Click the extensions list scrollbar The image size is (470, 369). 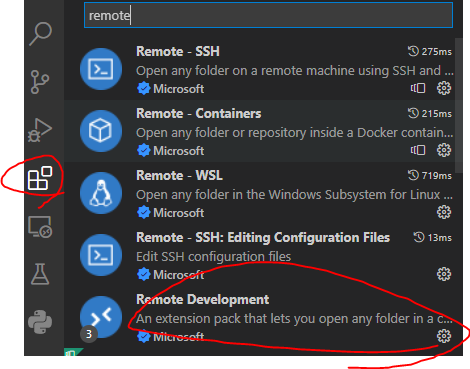(x=459, y=105)
